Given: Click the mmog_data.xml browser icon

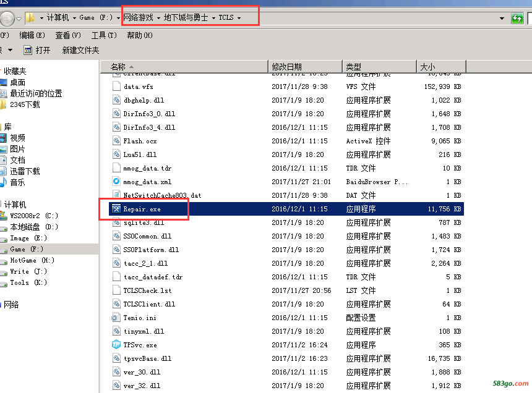Looking at the screenshot, I should (x=116, y=181).
